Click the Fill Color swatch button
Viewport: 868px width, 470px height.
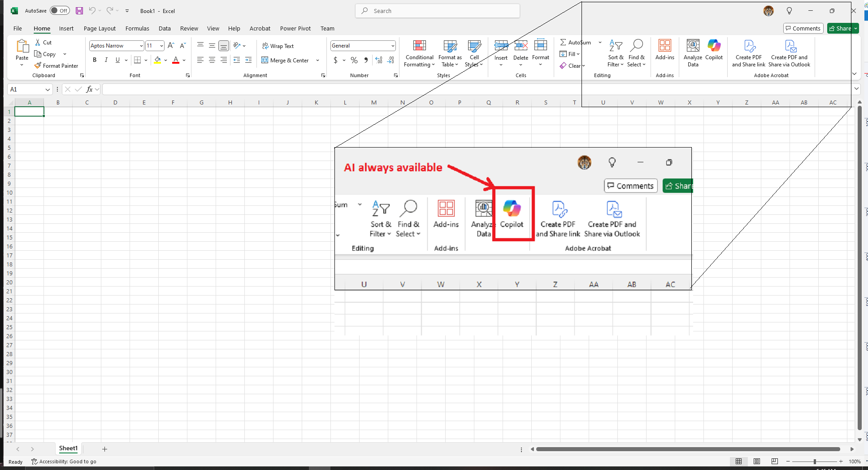157,60
